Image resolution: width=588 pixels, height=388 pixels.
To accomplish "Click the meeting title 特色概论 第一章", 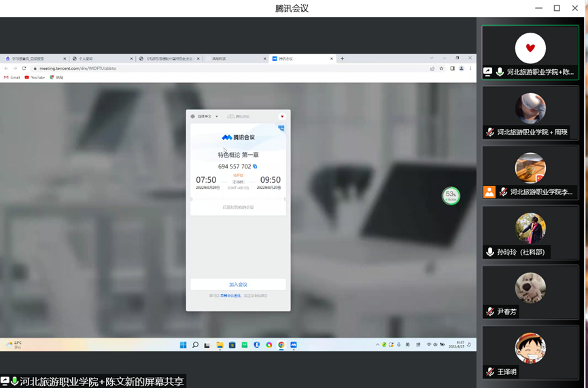I will tap(238, 155).
